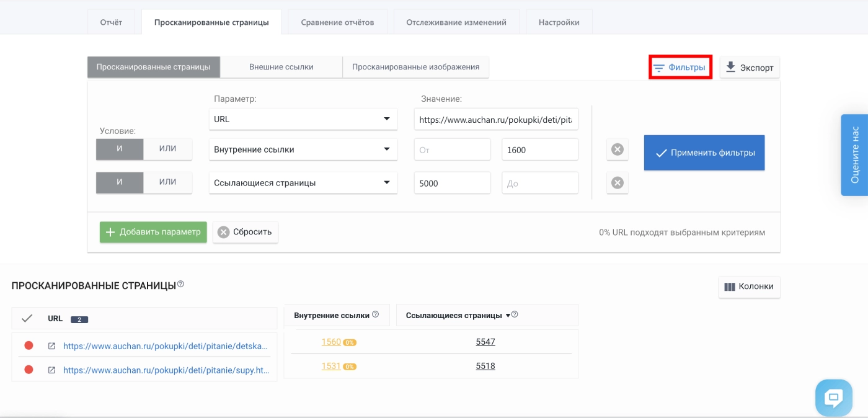The image size is (868, 418).
Task: Open supy.ht URL in new tab icon
Action: click(x=51, y=370)
